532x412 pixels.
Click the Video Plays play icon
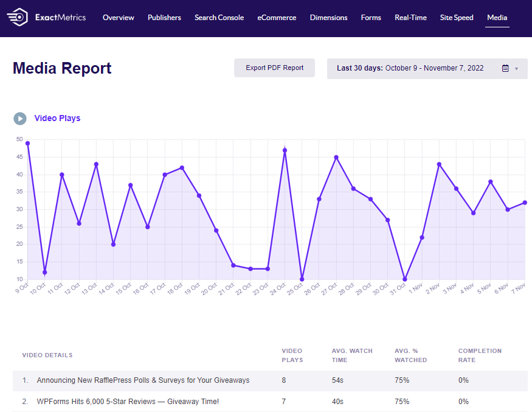click(x=20, y=119)
